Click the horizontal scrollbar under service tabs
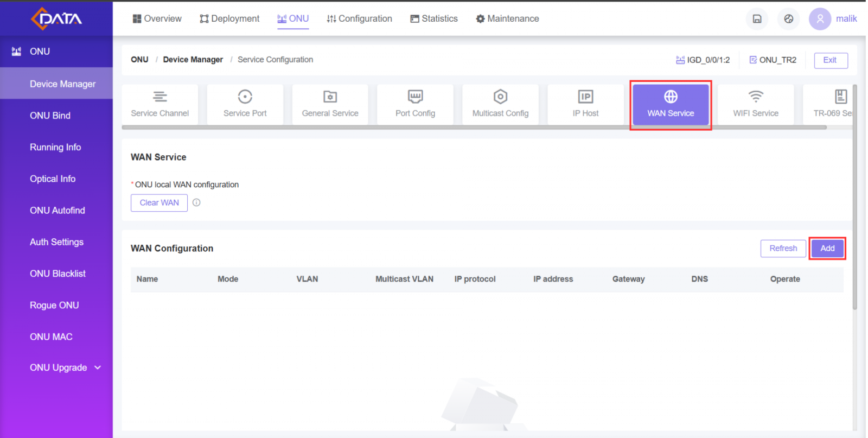 tap(474, 128)
